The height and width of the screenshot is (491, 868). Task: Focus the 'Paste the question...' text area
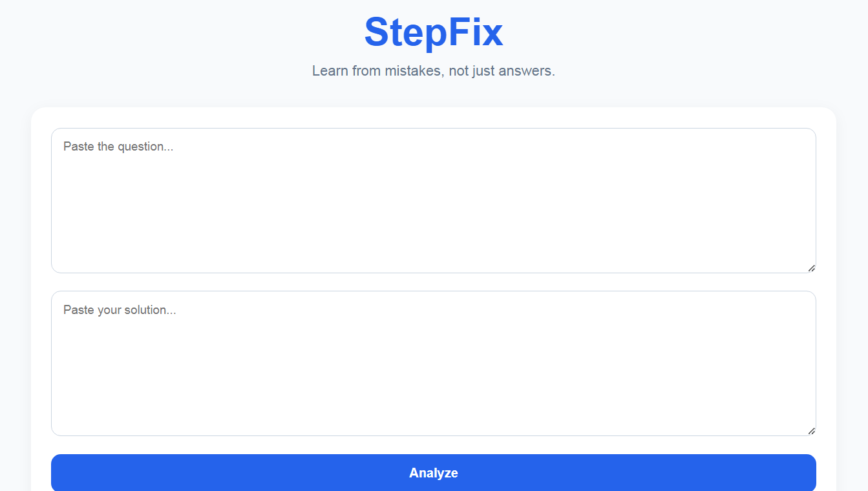[434, 200]
